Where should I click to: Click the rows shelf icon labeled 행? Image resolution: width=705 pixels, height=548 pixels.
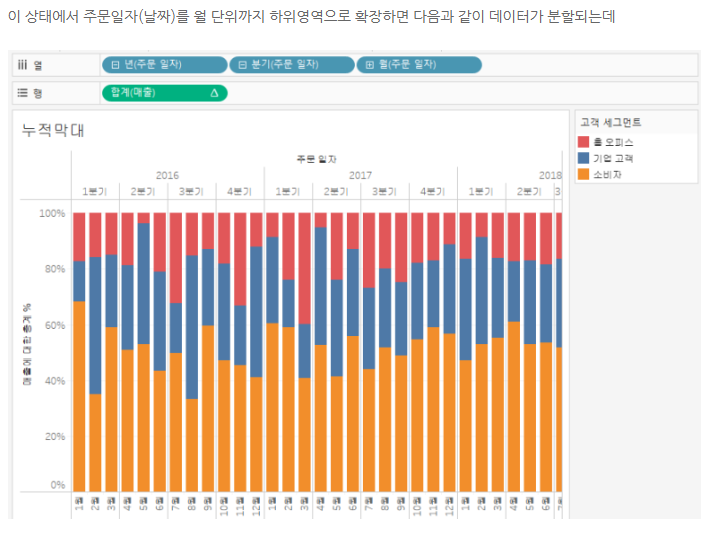22,93
